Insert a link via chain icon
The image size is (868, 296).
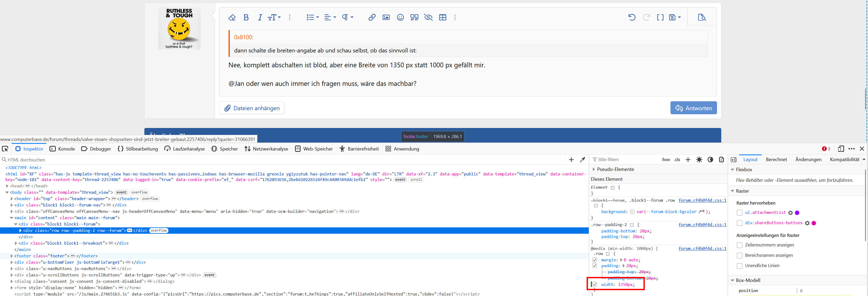tap(372, 17)
